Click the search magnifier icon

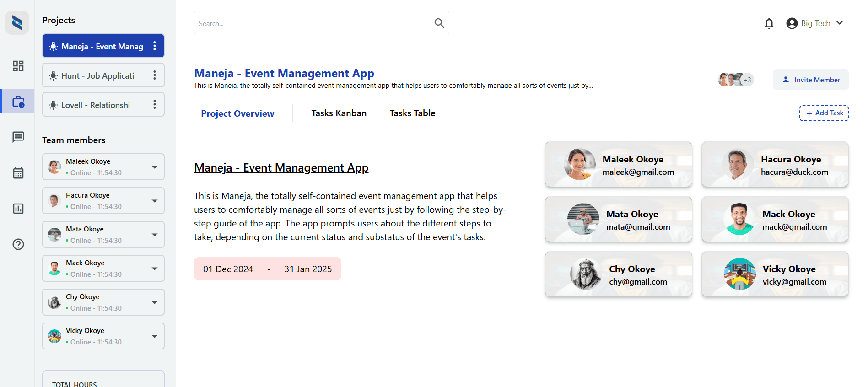(x=439, y=23)
